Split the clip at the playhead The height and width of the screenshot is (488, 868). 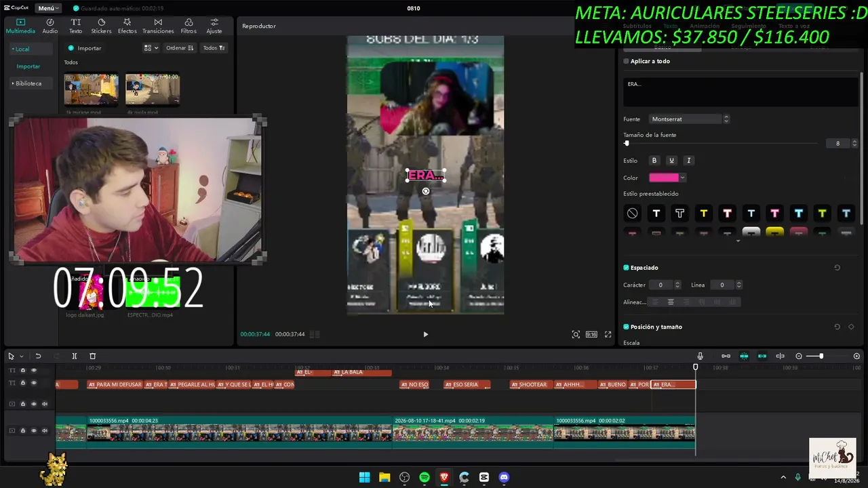click(x=75, y=356)
